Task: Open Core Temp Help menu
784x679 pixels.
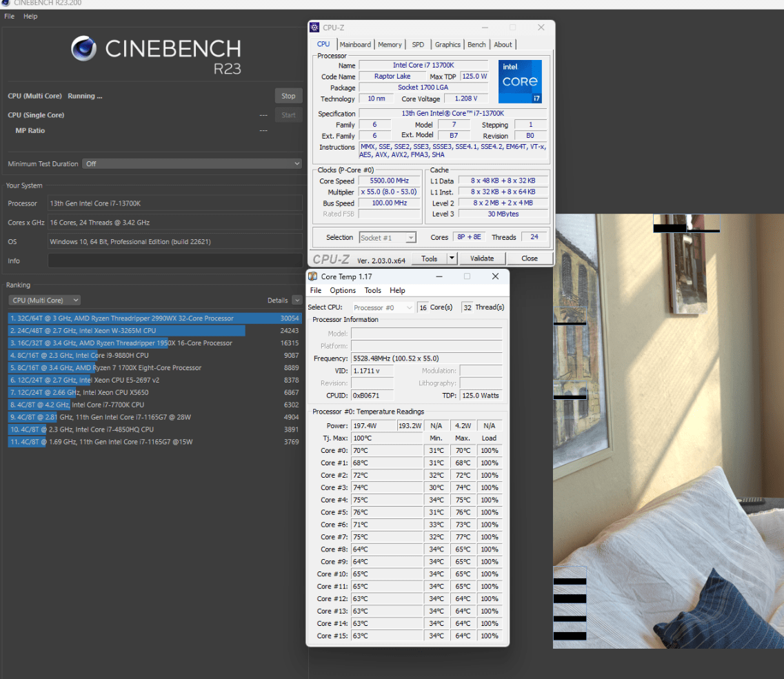Action: click(397, 290)
